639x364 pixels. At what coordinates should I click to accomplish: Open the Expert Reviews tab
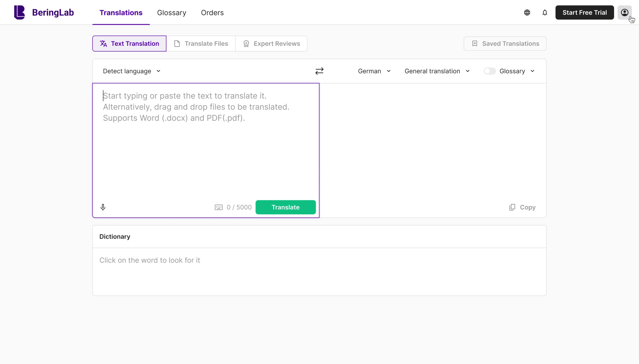(x=271, y=43)
